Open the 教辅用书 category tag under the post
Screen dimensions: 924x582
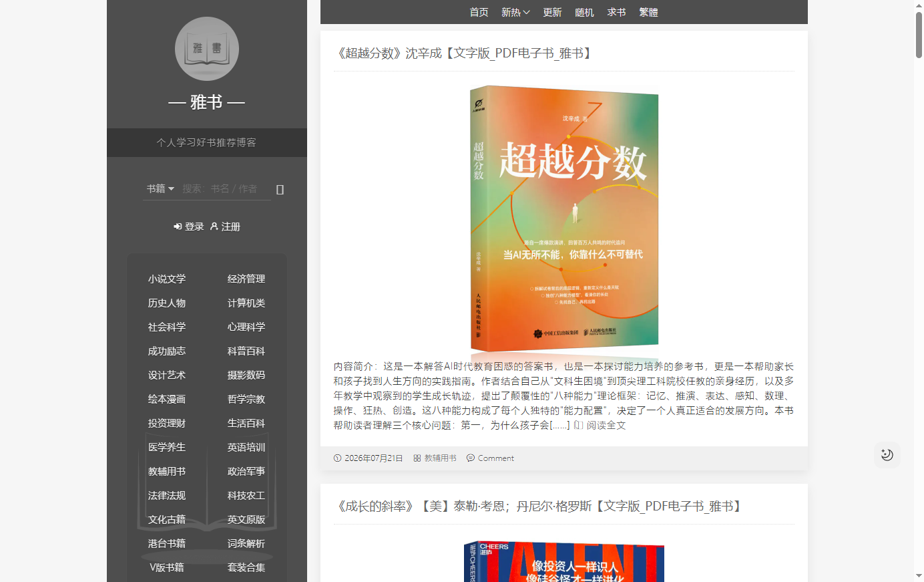(x=441, y=458)
